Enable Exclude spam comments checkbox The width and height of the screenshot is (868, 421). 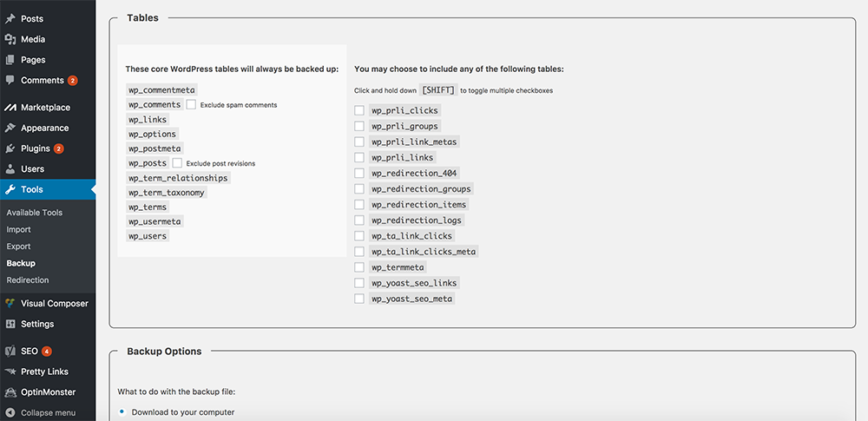click(x=191, y=104)
